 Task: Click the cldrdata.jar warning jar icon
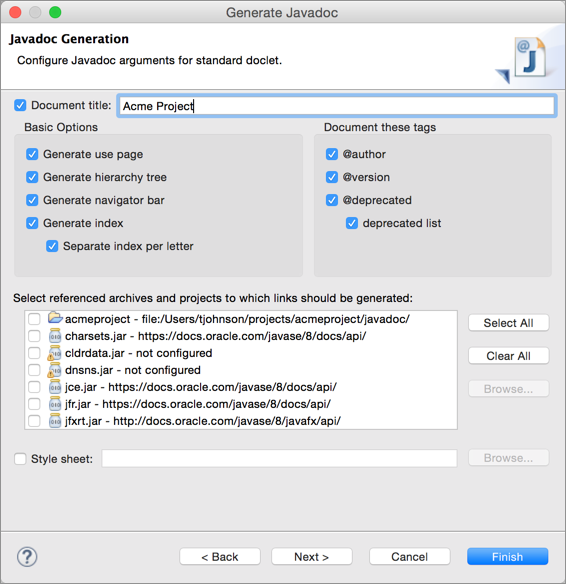(54, 353)
